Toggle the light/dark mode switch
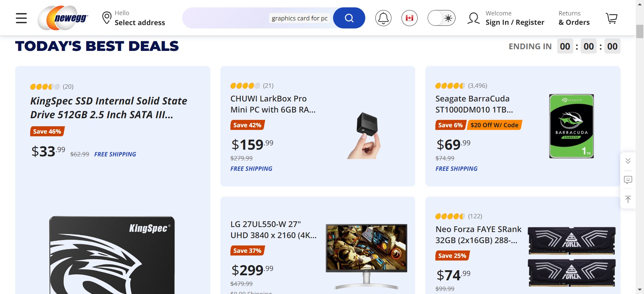Viewport: 644px width, 294px height. click(441, 18)
